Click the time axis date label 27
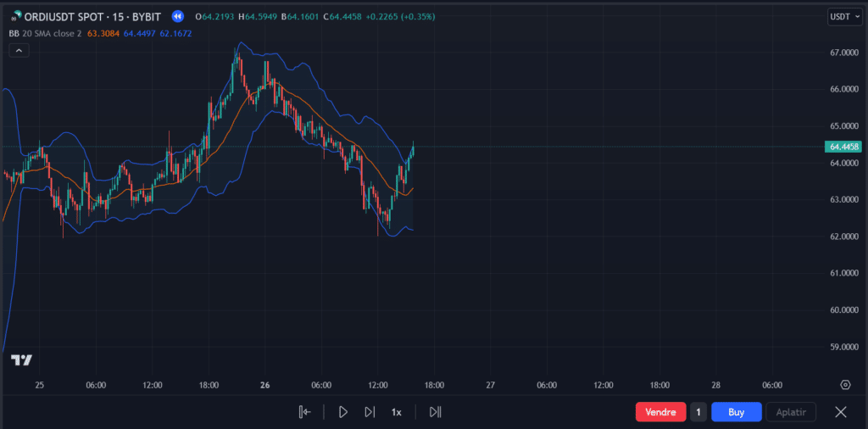The image size is (868, 429). (490, 385)
